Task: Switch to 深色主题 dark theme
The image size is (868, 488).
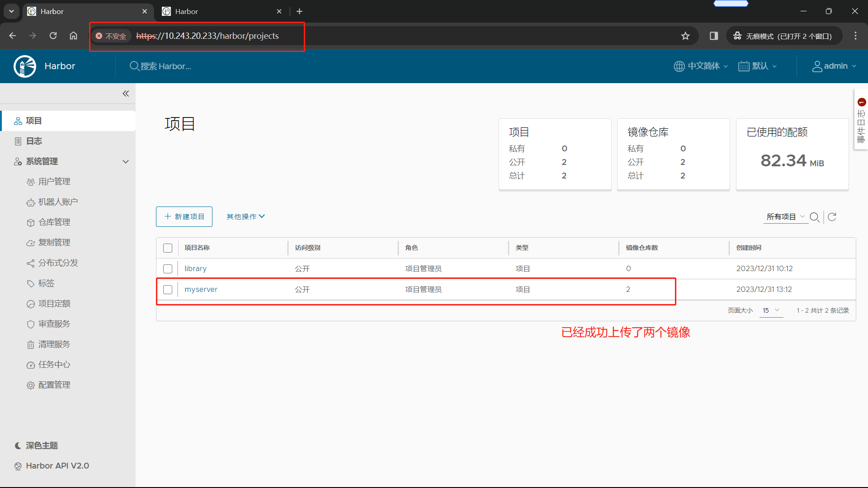Action: [x=36, y=446]
